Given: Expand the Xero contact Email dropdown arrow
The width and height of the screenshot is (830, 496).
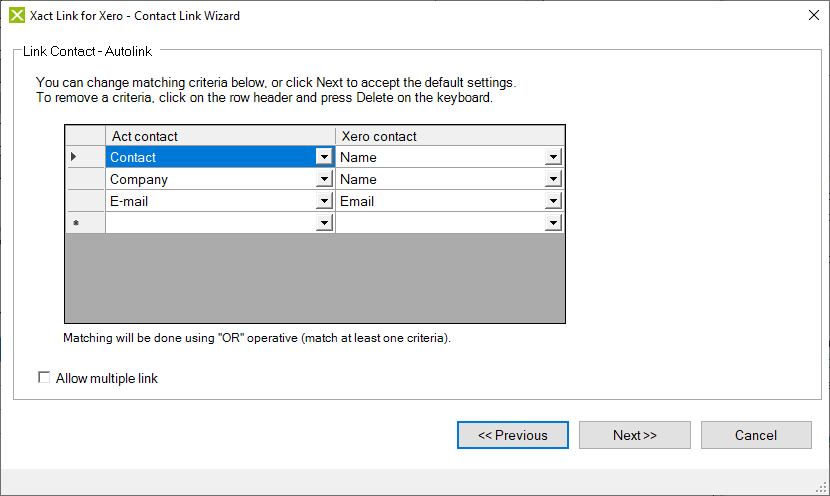Looking at the screenshot, I should tap(553, 201).
